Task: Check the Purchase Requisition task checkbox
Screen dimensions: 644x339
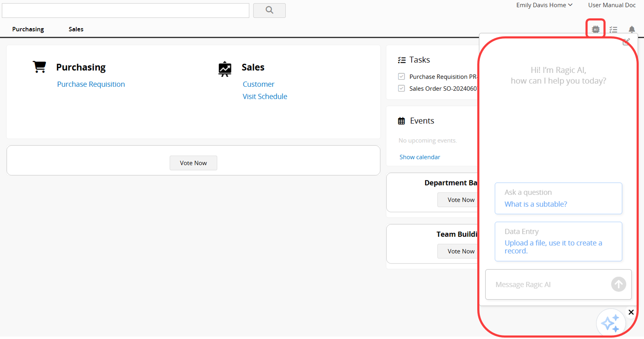Action: 401,77
